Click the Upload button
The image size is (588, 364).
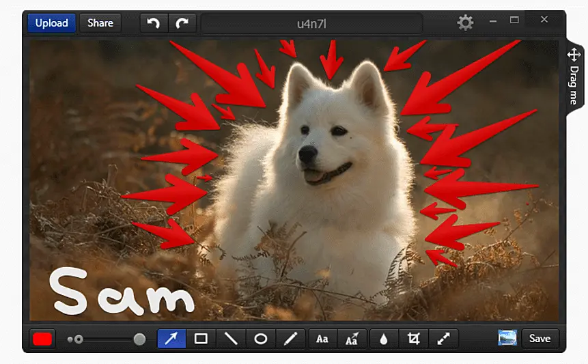pyautogui.click(x=52, y=23)
